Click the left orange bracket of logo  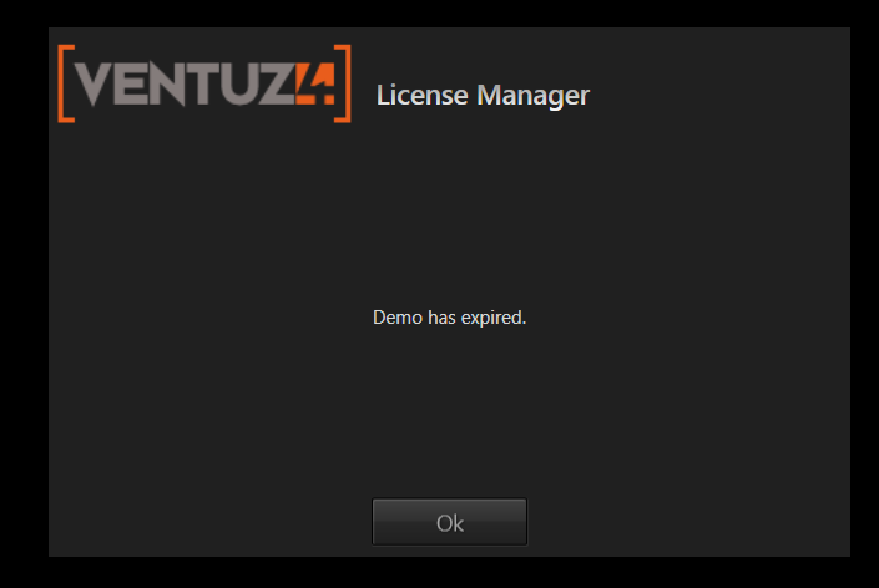66,83
